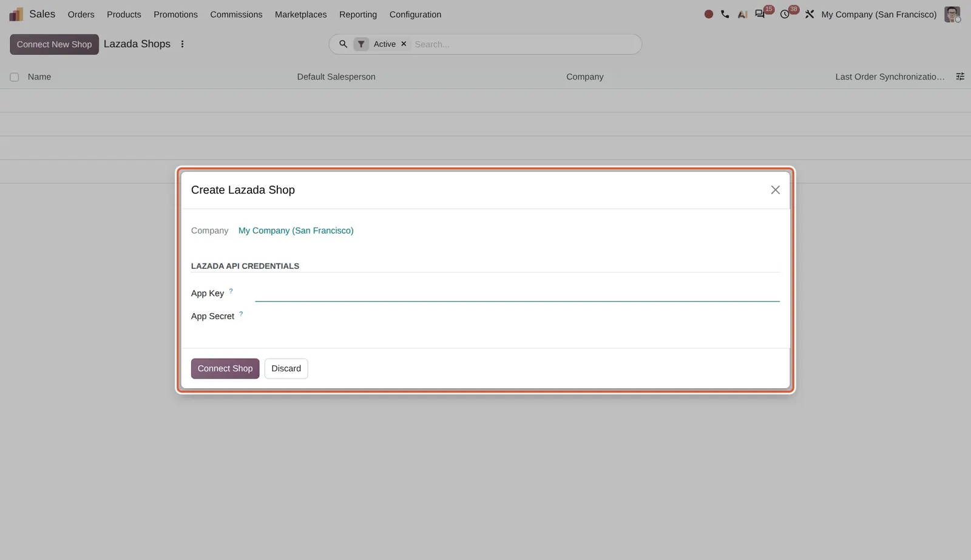The height and width of the screenshot is (560, 971).
Task: Open the Marketplaces menu
Action: coord(300,14)
